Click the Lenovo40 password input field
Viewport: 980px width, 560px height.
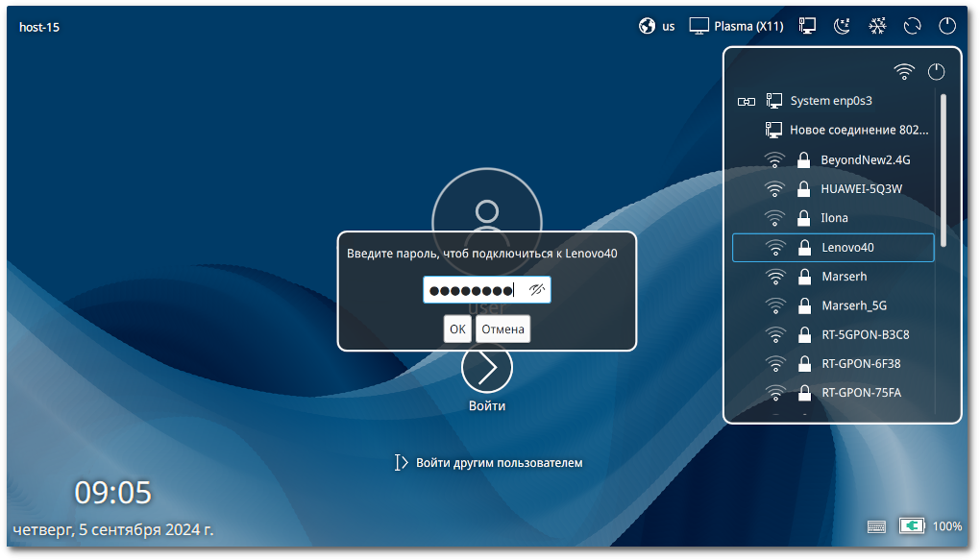click(473, 290)
